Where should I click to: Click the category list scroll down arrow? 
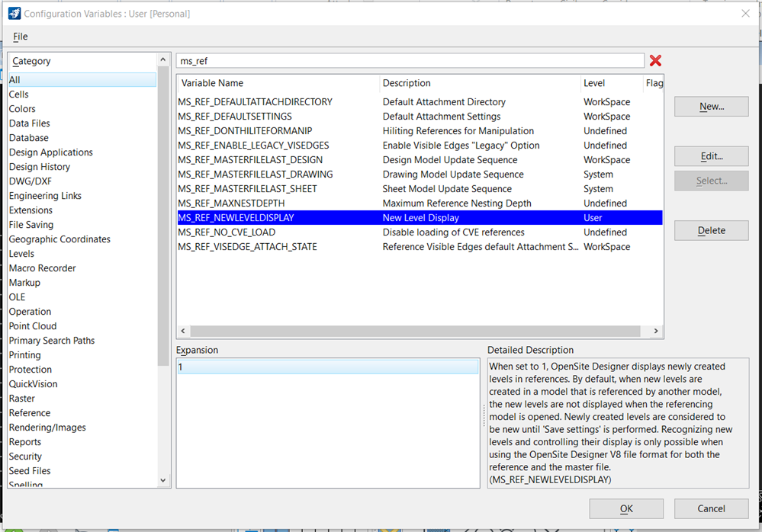tap(162, 480)
